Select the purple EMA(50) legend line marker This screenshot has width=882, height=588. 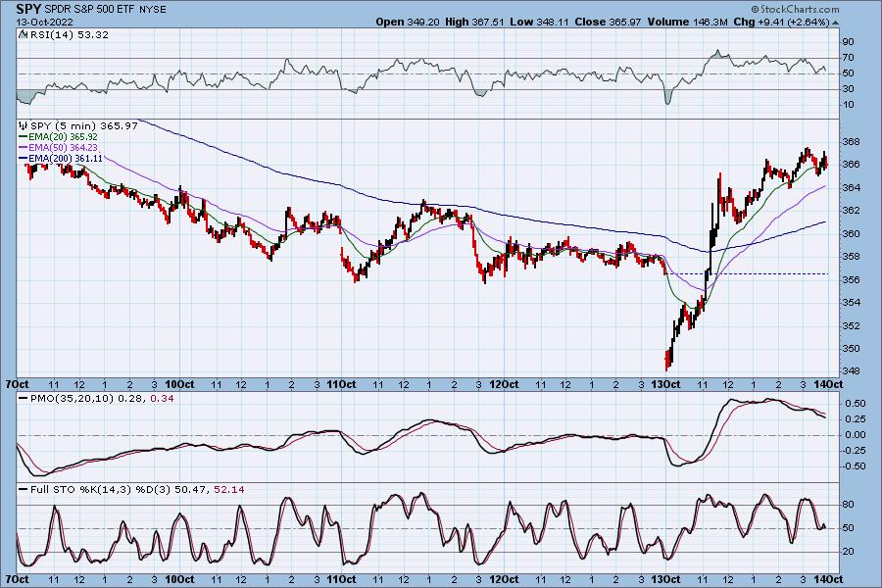pyautogui.click(x=24, y=147)
